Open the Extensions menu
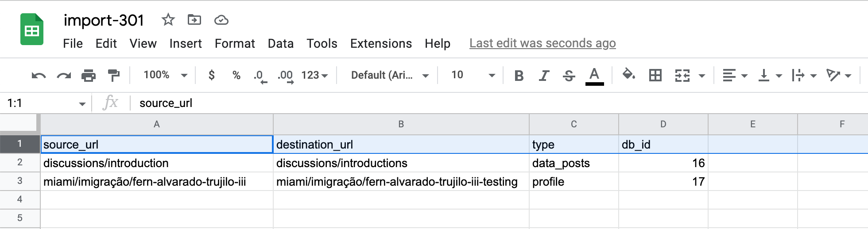This screenshot has height=229, width=868. pos(381,43)
